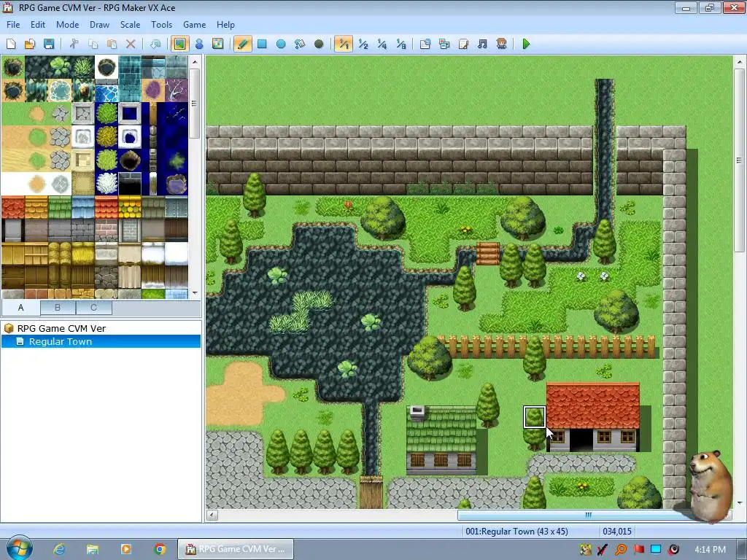Select the Rectangle drawing tool

click(262, 44)
